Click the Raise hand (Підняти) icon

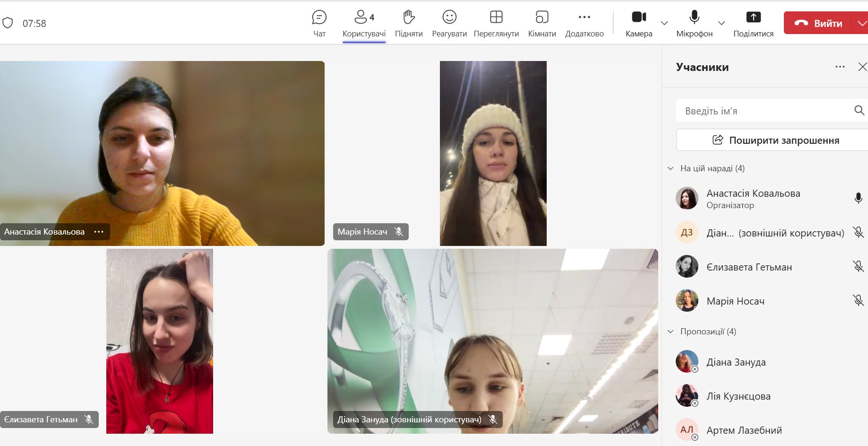click(409, 18)
